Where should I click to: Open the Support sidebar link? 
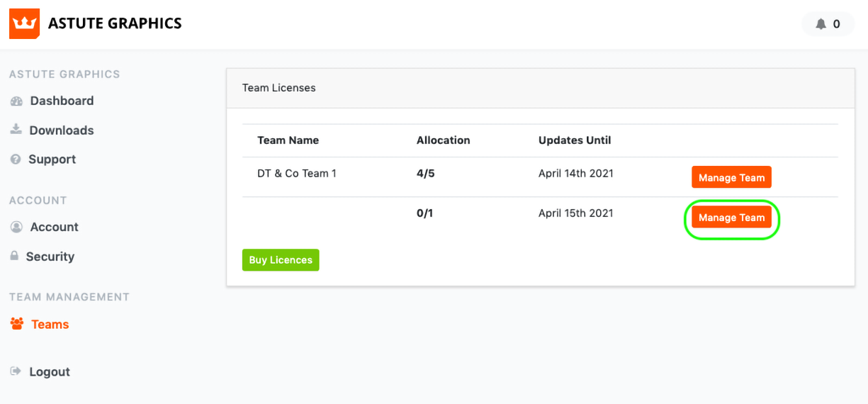click(x=52, y=159)
